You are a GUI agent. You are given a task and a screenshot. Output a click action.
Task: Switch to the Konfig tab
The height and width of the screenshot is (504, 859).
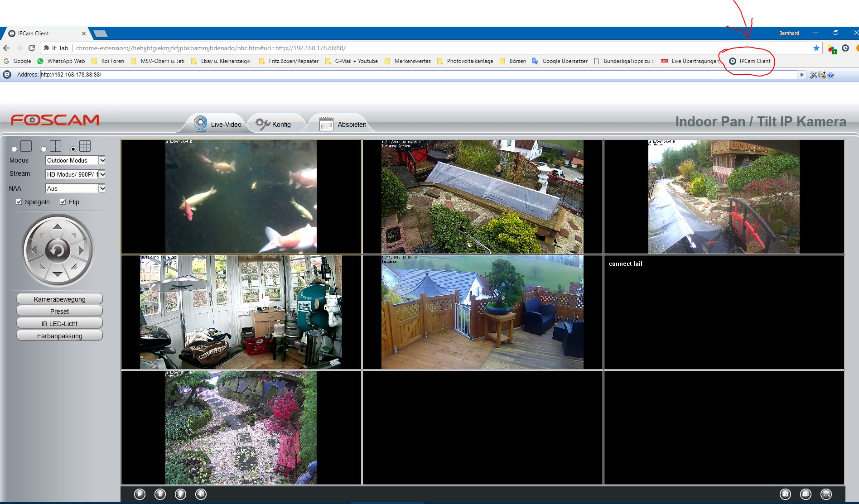(x=274, y=124)
